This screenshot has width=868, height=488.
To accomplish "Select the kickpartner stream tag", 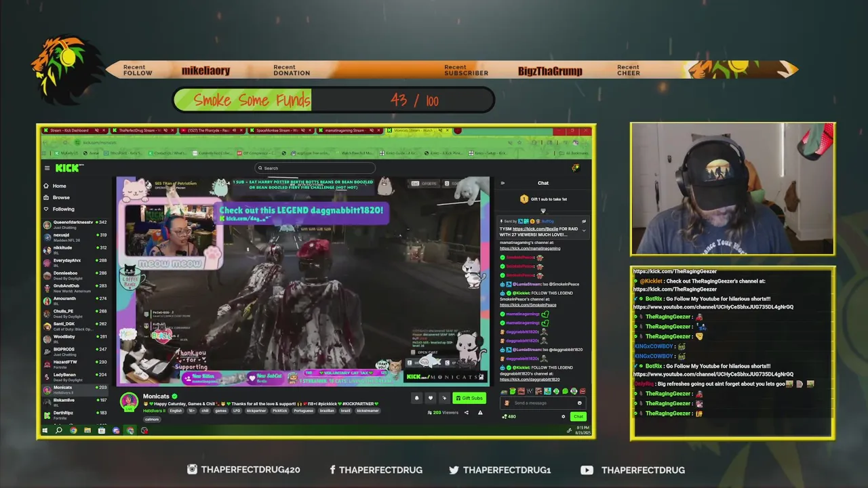I will tap(256, 411).
